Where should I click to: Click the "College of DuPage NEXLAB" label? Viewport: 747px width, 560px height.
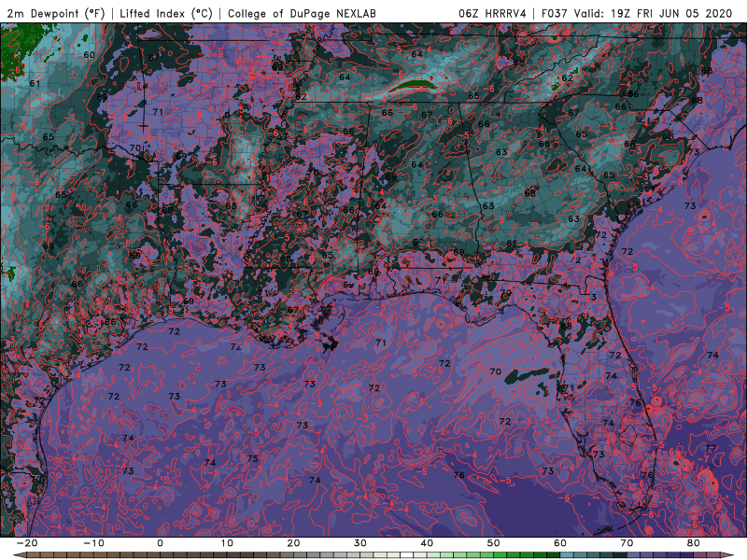(302, 13)
